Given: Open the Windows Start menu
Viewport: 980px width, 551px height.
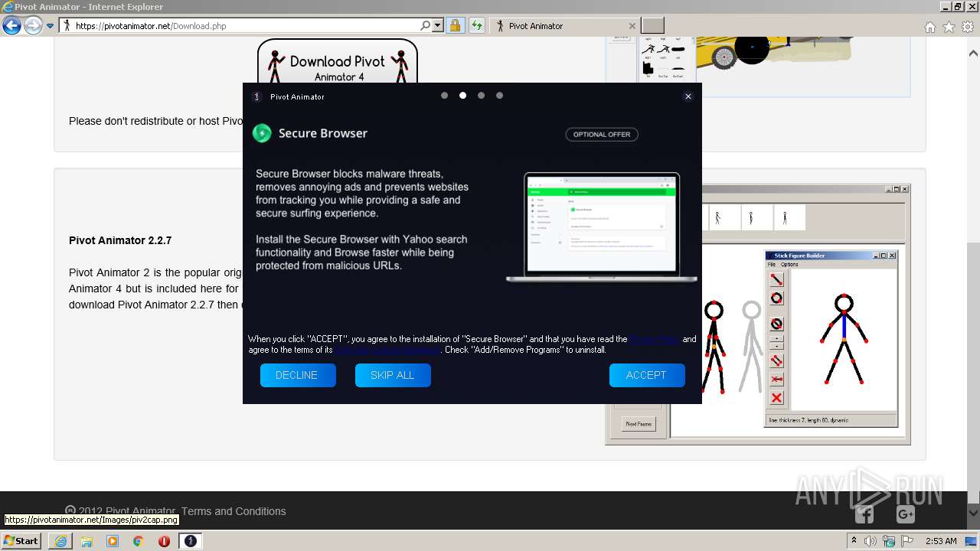Looking at the screenshot, I should pos(21,541).
